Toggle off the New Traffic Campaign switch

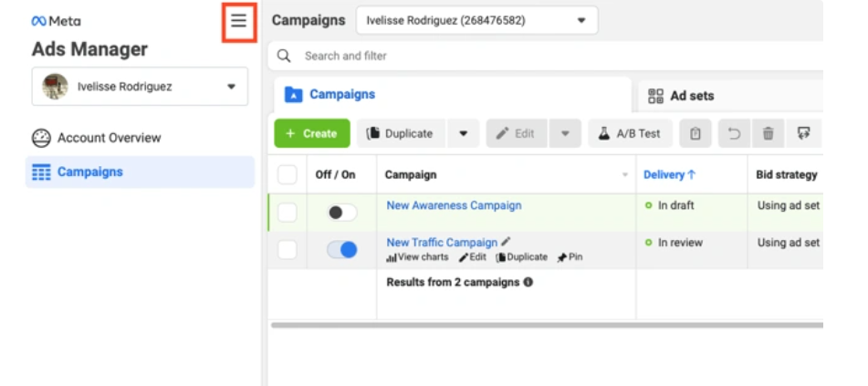(341, 250)
